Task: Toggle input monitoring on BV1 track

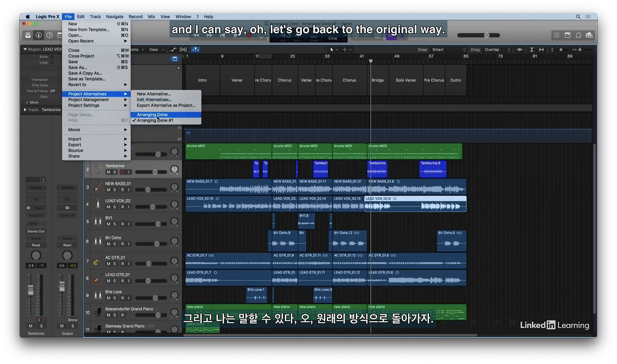Action: tap(129, 224)
